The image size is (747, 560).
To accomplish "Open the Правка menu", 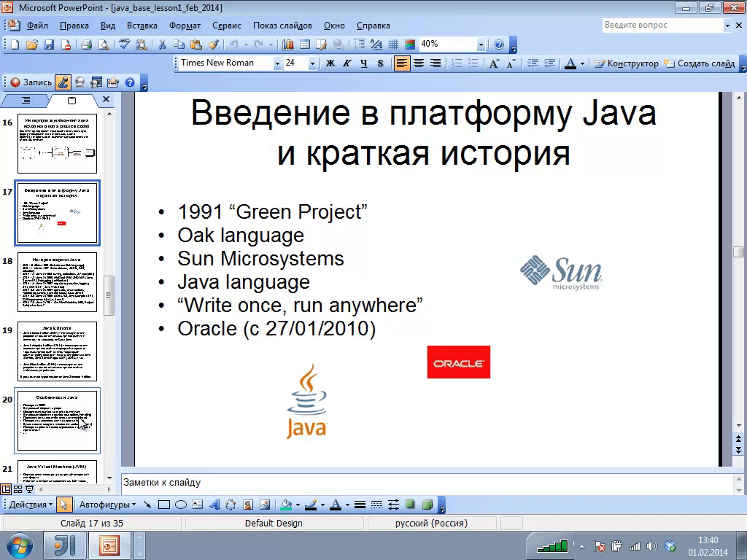I will pos(74,26).
